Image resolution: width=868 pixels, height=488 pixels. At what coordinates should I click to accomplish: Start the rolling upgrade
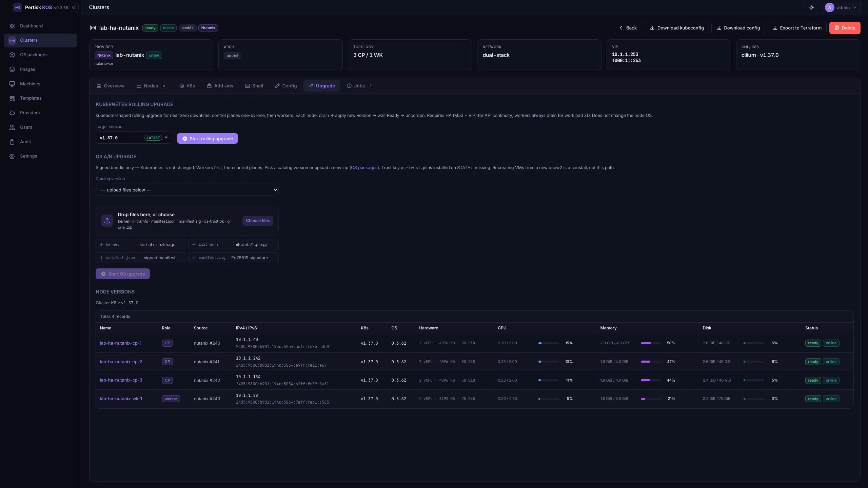pos(208,139)
